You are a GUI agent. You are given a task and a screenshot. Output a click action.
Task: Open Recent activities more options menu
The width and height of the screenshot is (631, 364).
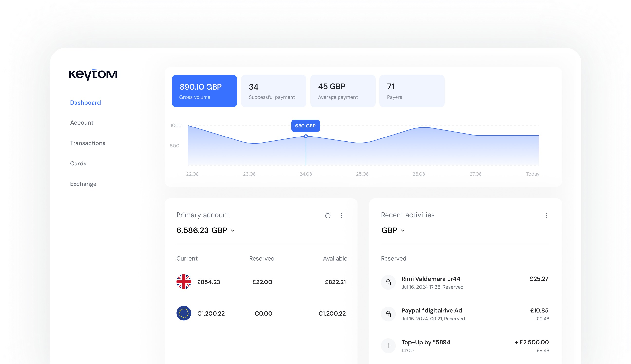click(x=546, y=215)
